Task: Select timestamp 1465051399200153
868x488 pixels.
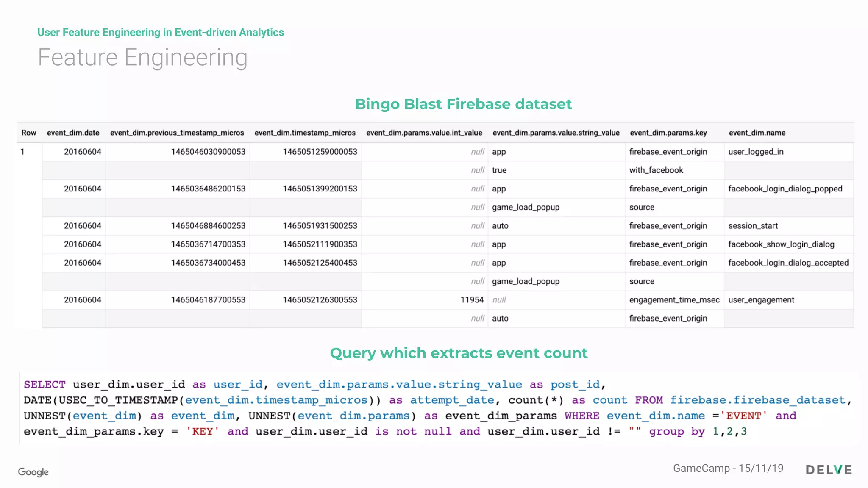Action: [320, 189]
